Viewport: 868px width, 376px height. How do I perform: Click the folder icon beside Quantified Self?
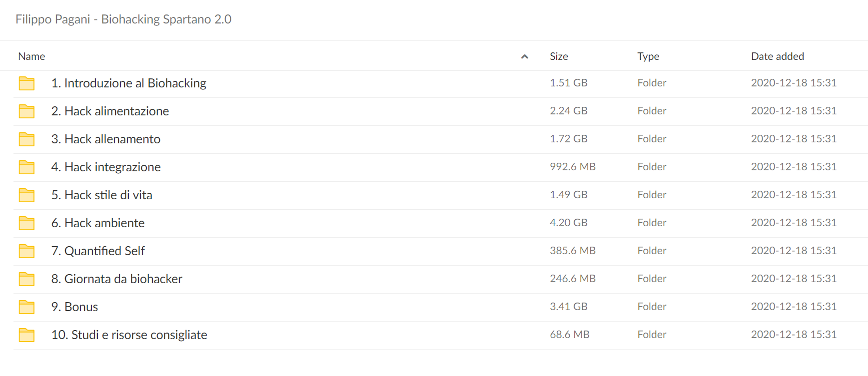26,251
